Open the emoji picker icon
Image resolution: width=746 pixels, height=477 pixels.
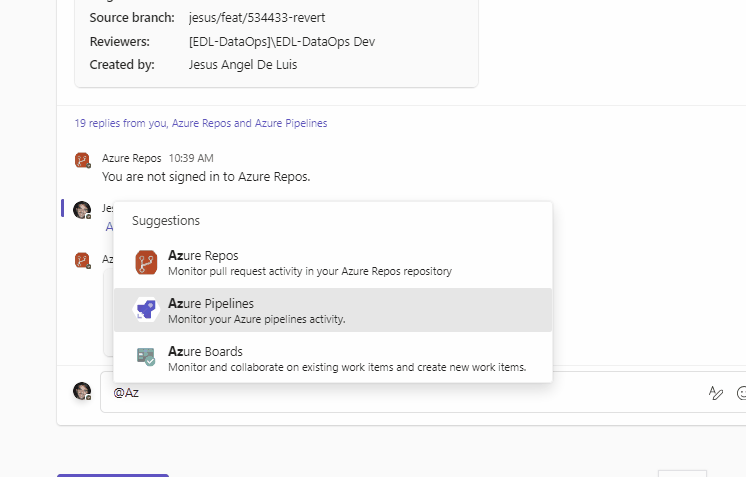pos(741,393)
